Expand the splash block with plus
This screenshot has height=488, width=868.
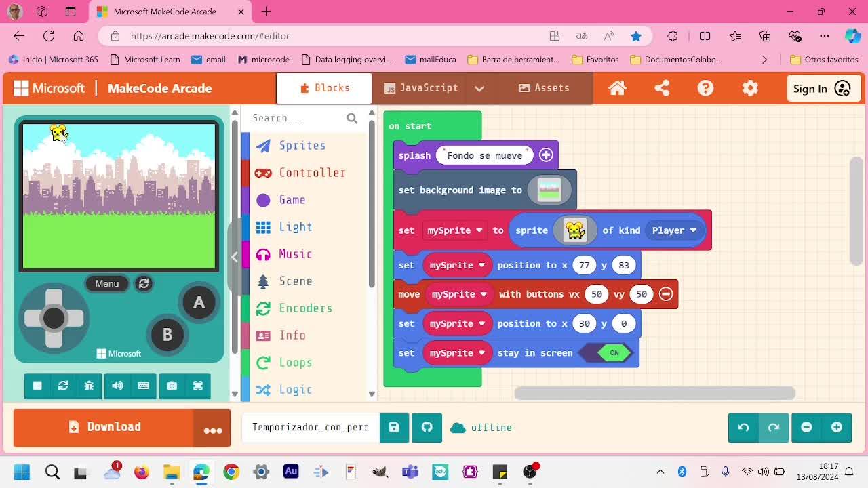click(546, 155)
